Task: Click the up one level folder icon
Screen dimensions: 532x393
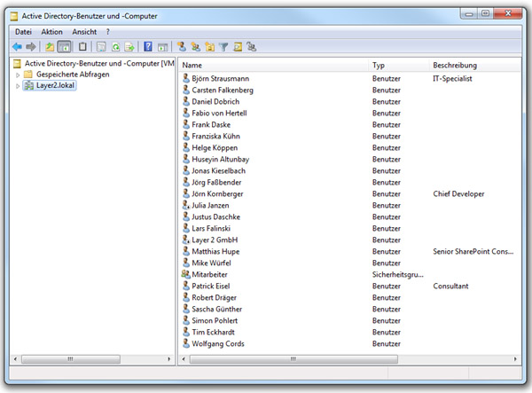Action: [50, 46]
